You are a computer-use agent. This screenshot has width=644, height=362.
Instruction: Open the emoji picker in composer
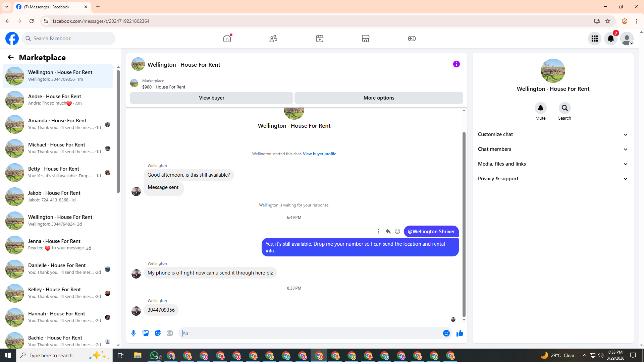tap(446, 333)
